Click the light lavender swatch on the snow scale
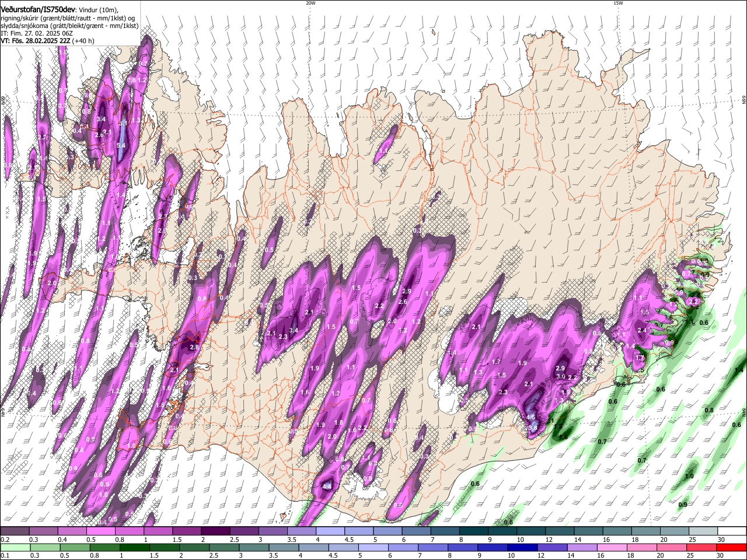This screenshot has height=560, width=747. click(329, 531)
